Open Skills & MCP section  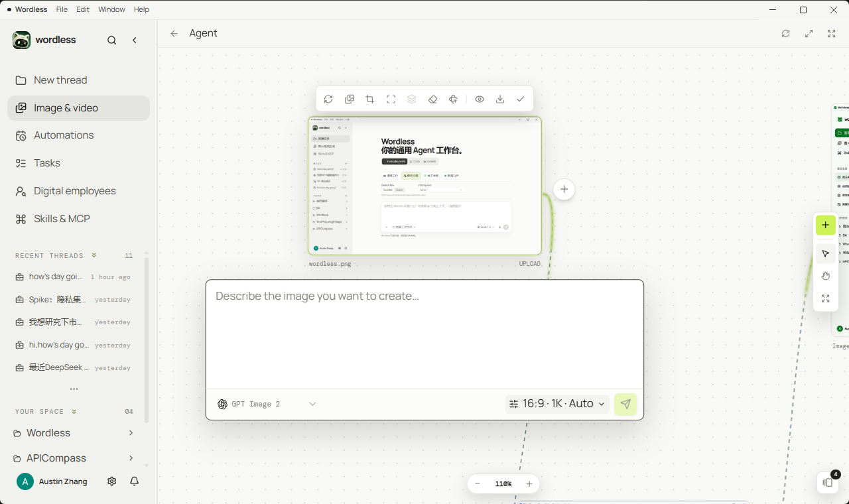[78, 219]
